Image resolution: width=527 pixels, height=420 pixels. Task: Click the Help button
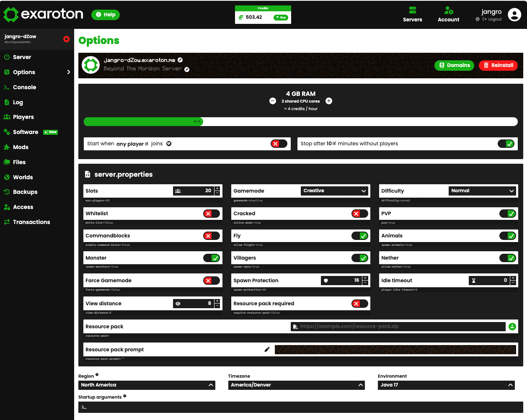pos(106,15)
